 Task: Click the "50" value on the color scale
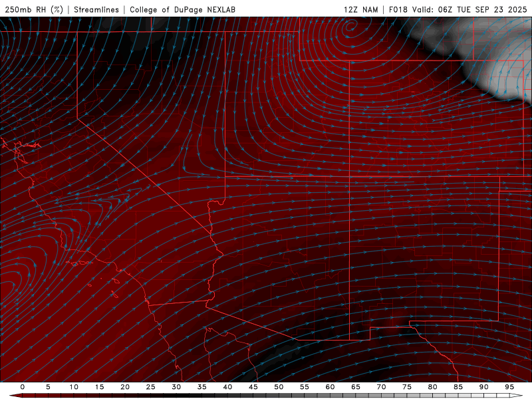279,387
